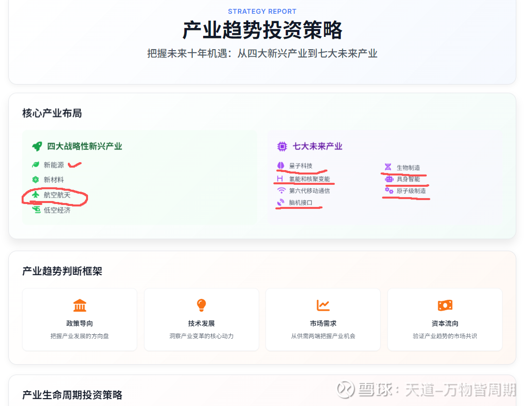This screenshot has height=406, width=532.
Task: Click the STRATEGY REPORT label
Action: (262, 11)
